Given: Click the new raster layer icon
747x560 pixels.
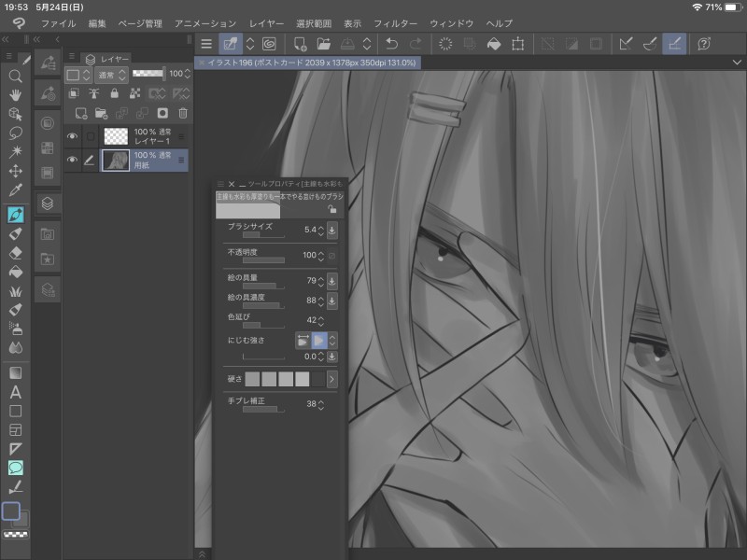Looking at the screenshot, I should click(x=81, y=113).
